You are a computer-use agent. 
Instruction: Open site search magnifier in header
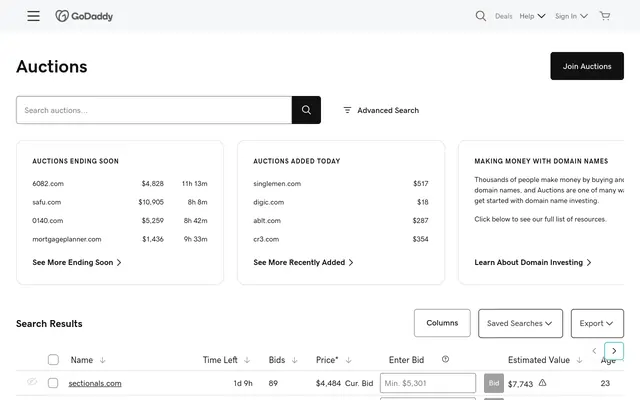(480, 16)
